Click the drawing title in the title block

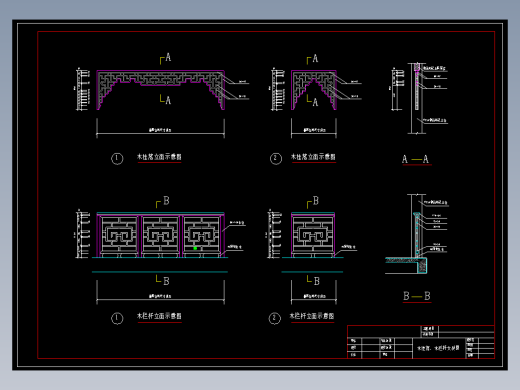click(438, 348)
